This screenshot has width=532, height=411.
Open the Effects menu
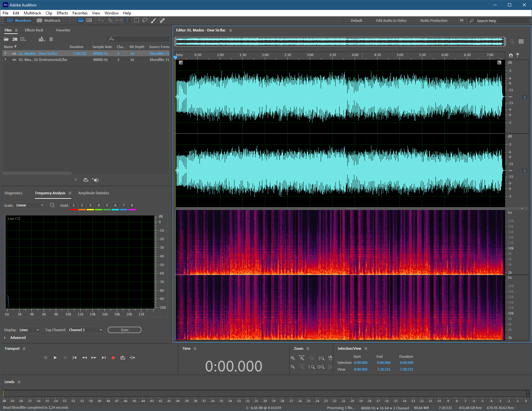coord(62,13)
